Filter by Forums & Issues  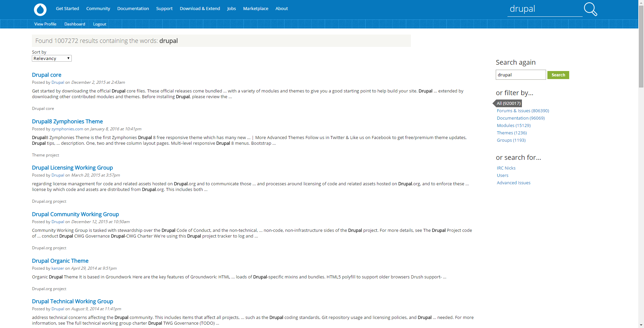point(523,111)
